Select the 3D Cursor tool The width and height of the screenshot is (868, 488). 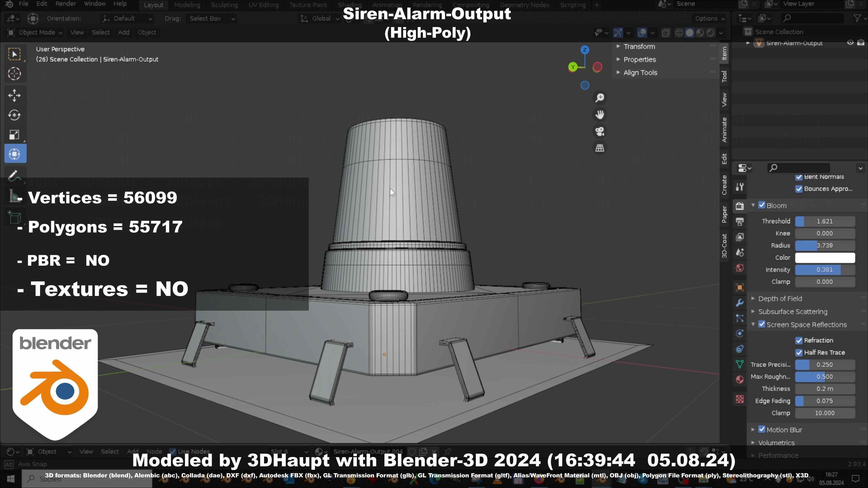[14, 74]
